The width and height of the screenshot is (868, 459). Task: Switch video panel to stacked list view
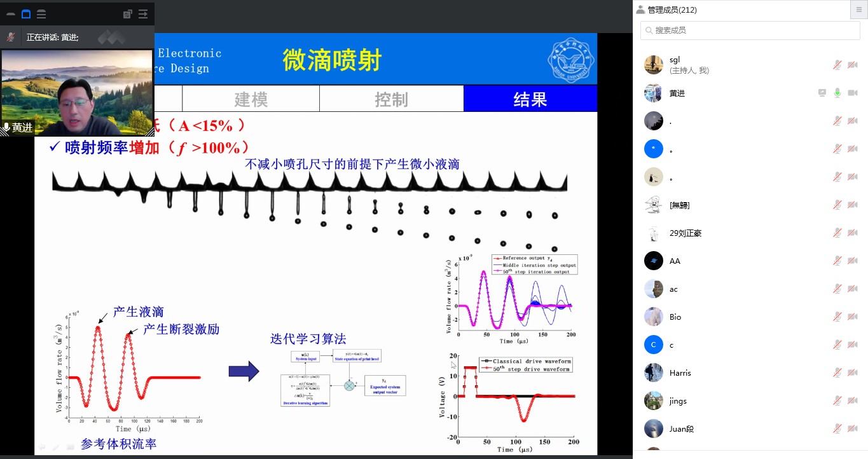tap(41, 14)
